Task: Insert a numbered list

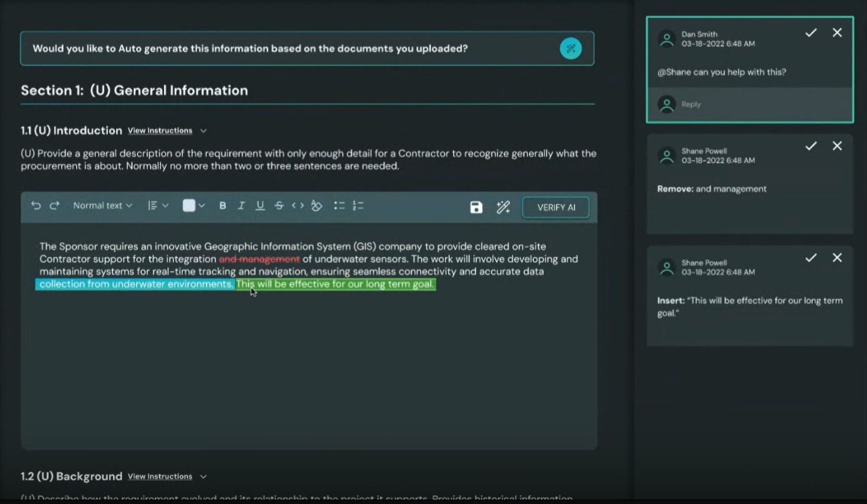Action: point(358,206)
